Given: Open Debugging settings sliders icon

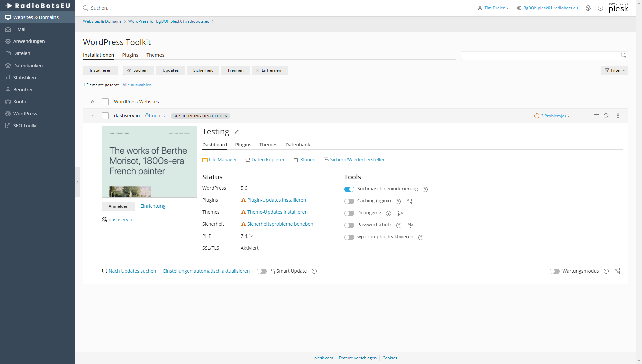Looking at the screenshot, I should click(400, 213).
